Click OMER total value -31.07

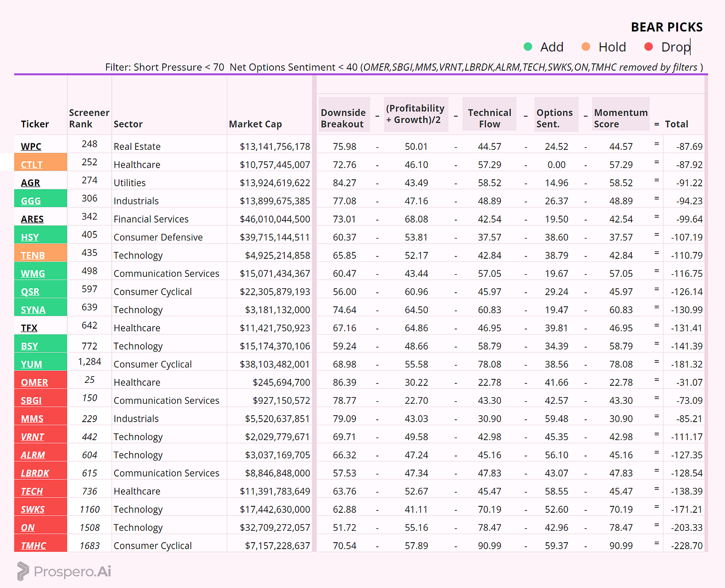690,382
